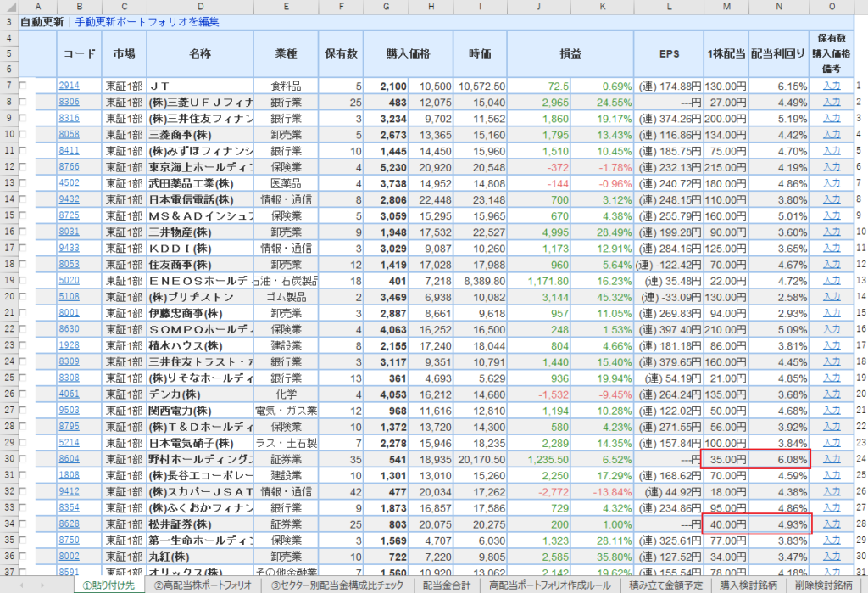Click the next sheet scroll arrow
This screenshot has width=868, height=593.
42,585
